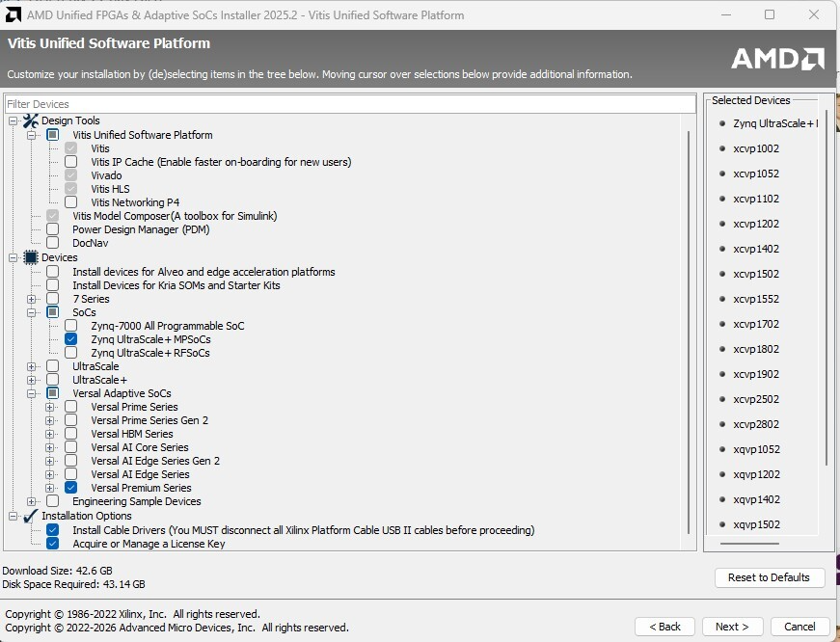The height and width of the screenshot is (642, 840).
Task: Toggle the UltraScale checkbox
Action: click(x=52, y=366)
